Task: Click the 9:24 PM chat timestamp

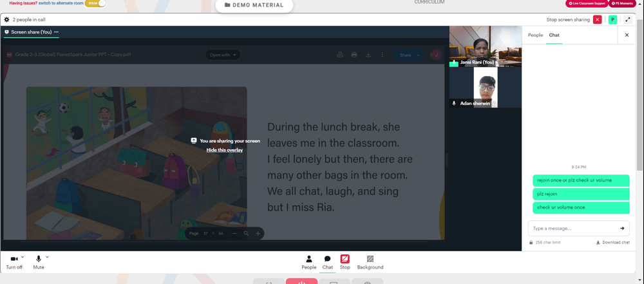Action: coord(579,167)
